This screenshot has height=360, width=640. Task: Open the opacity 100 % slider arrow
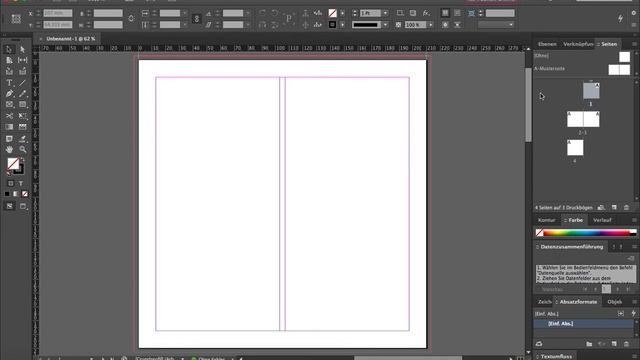click(431, 25)
